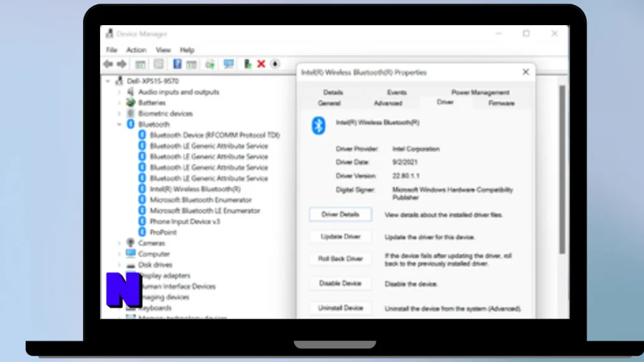Click the red X uninstall toolbar icon
This screenshot has height=362, width=644.
(261, 64)
